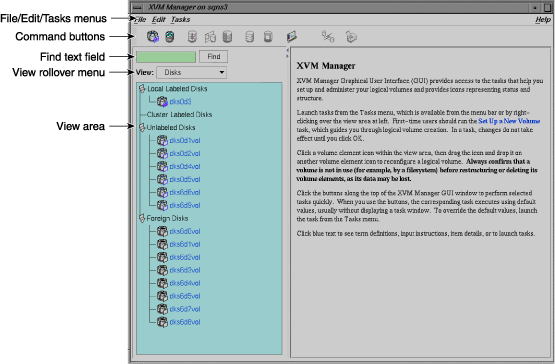
Task: Collapse the Local Labeled Disks group
Action: click(x=142, y=89)
